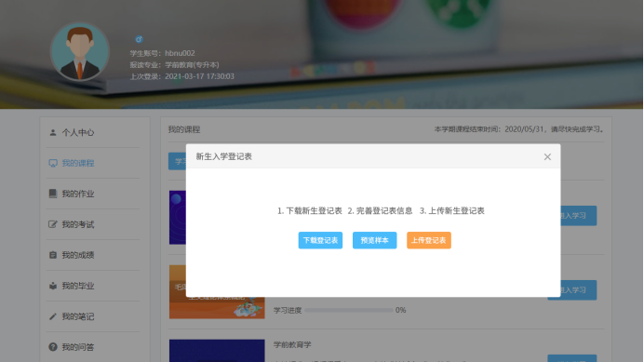Screen dimensions: 644x362
Task: Click the 下载登记表 button
Action: (320, 240)
